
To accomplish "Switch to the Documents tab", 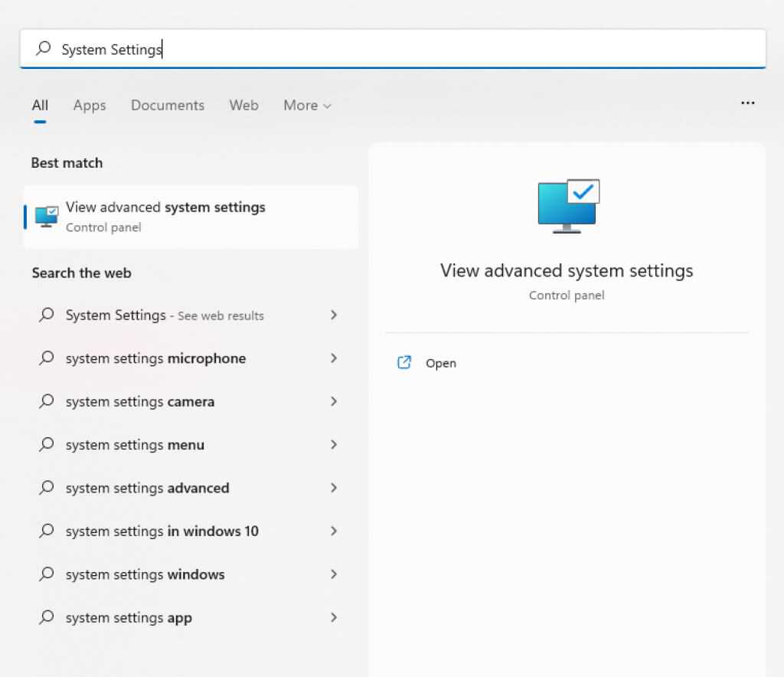I will [167, 105].
